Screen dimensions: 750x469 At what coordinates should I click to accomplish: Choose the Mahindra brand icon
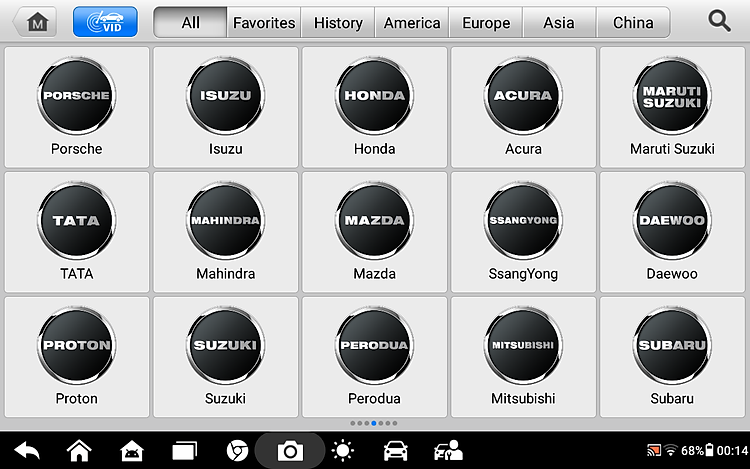tap(225, 232)
